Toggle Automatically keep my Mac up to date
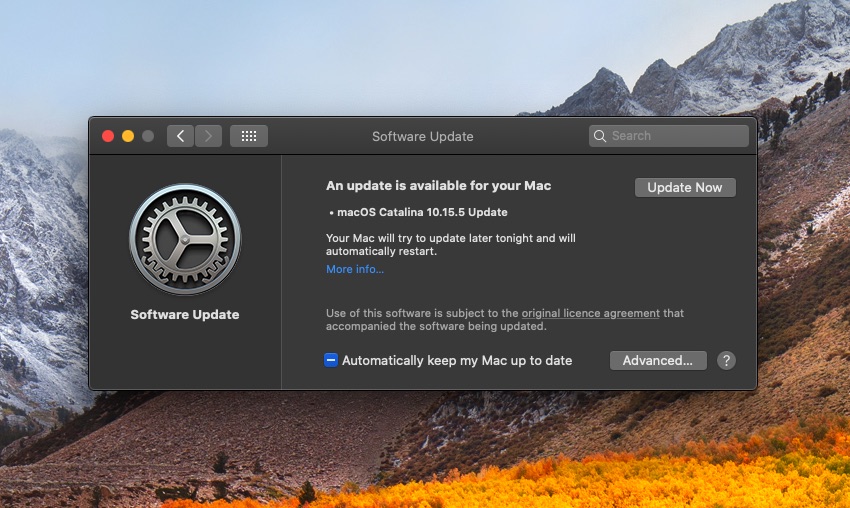This screenshot has width=850, height=508. point(331,360)
